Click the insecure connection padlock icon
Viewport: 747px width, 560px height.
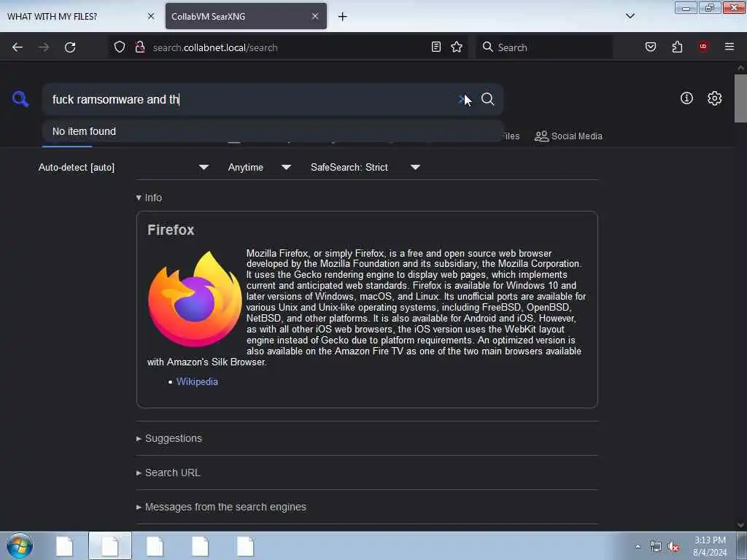point(140,47)
